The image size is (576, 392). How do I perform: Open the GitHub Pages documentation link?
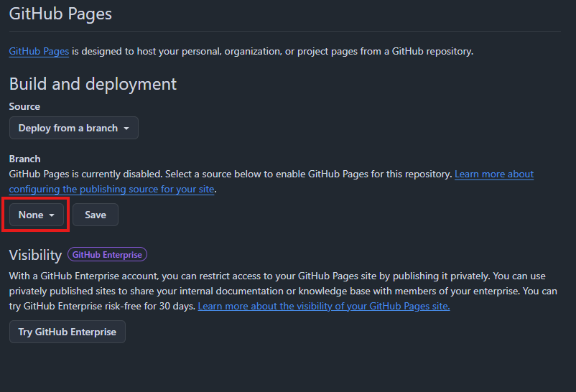coord(39,52)
